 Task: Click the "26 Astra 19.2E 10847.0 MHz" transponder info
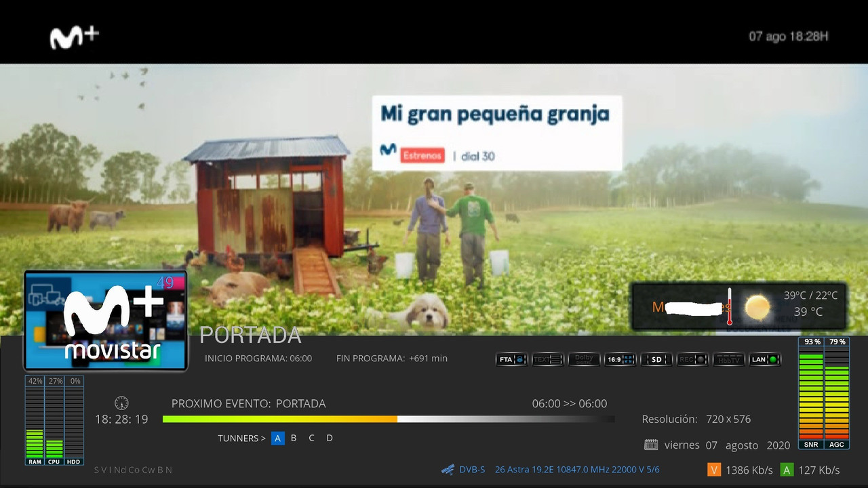coord(577,470)
